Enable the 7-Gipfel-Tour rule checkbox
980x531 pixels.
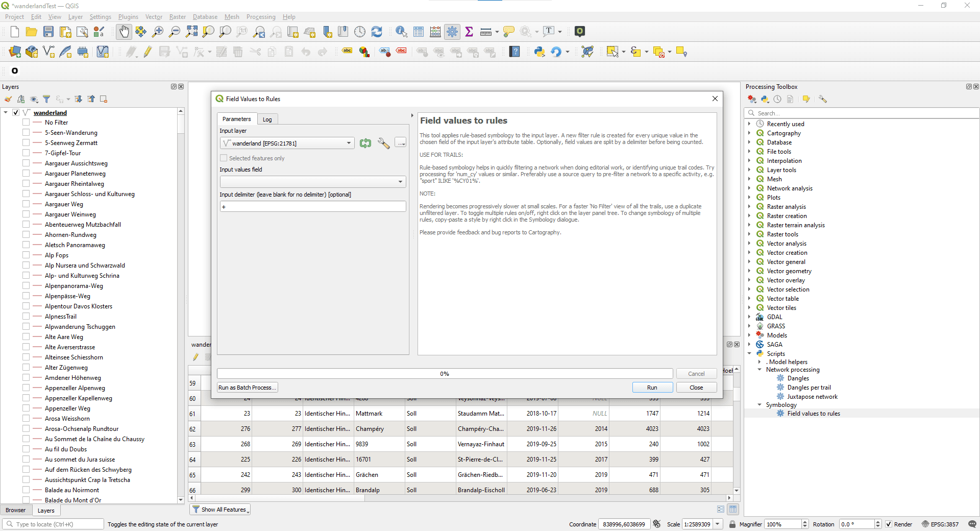pyautogui.click(x=26, y=153)
